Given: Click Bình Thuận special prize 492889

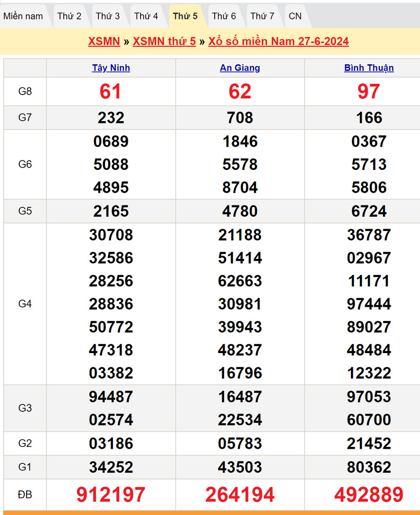Looking at the screenshot, I should coord(369,495).
